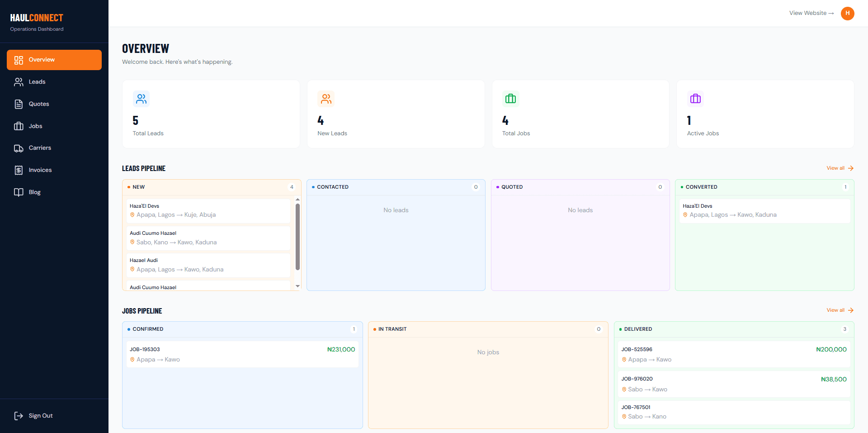Screen dimensions: 868x433
Task: Click the orange New Leads card icon
Action: pyautogui.click(x=326, y=99)
